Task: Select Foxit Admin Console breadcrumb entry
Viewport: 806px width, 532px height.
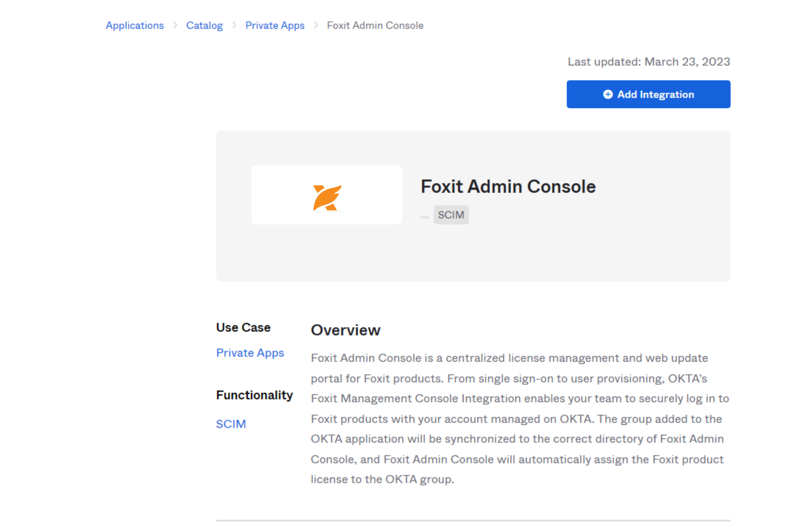Action: (374, 26)
